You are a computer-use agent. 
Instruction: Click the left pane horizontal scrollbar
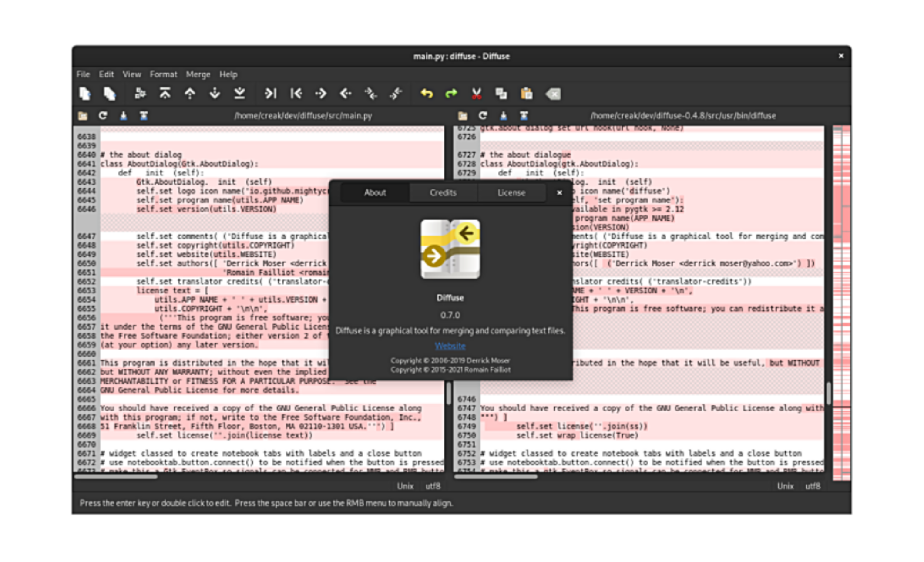[116, 477]
